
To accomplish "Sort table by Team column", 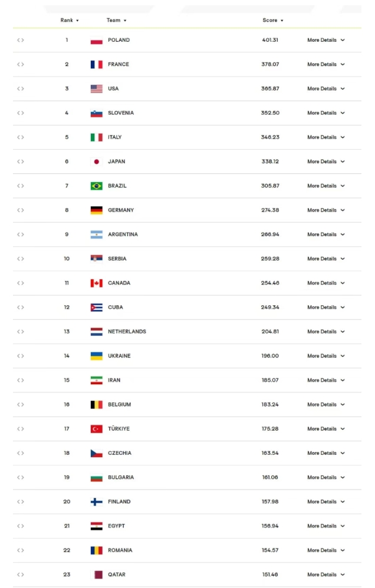I will (116, 20).
